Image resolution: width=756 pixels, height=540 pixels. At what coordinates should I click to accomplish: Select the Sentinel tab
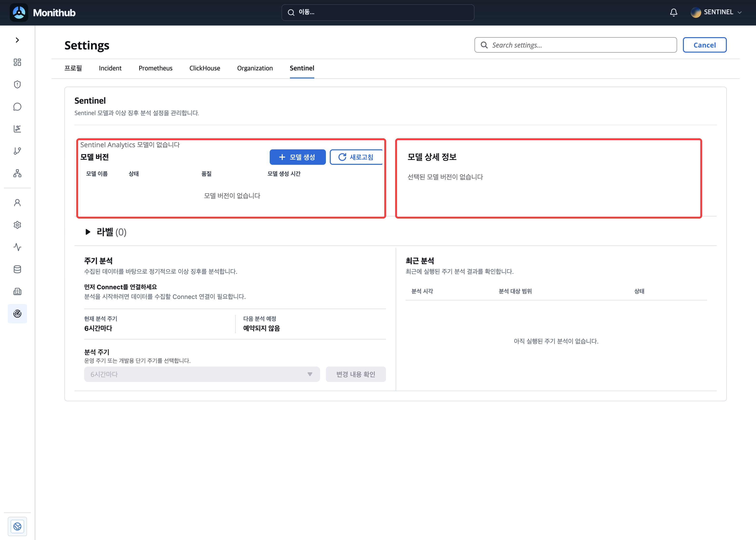[302, 68]
